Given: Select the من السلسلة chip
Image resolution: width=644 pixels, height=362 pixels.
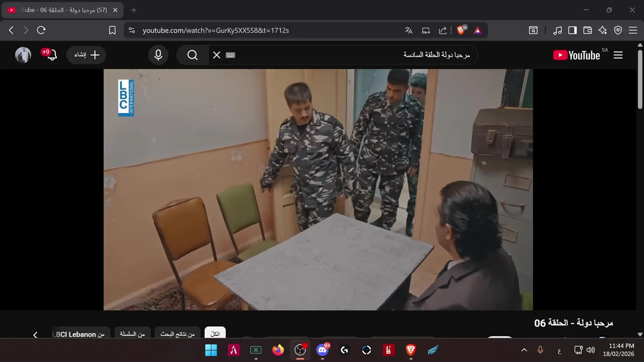Looking at the screenshot, I should pos(132,334).
